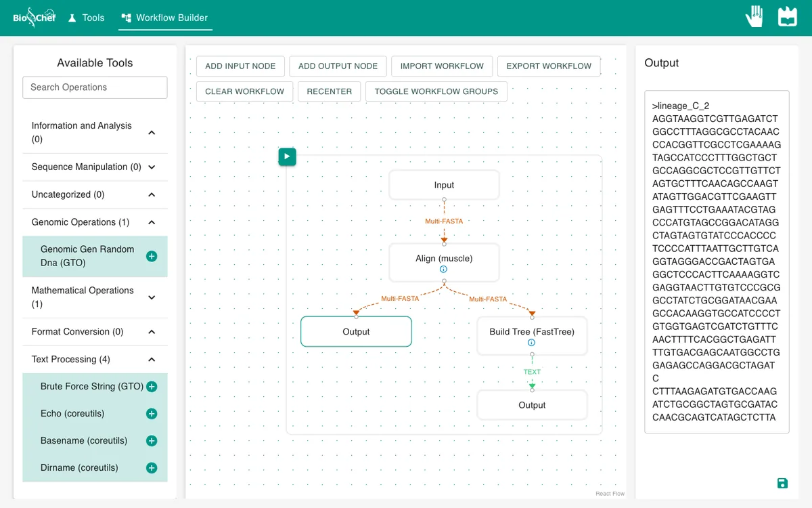Collapse Text Processing category
The height and width of the screenshot is (508, 812).
(x=152, y=360)
